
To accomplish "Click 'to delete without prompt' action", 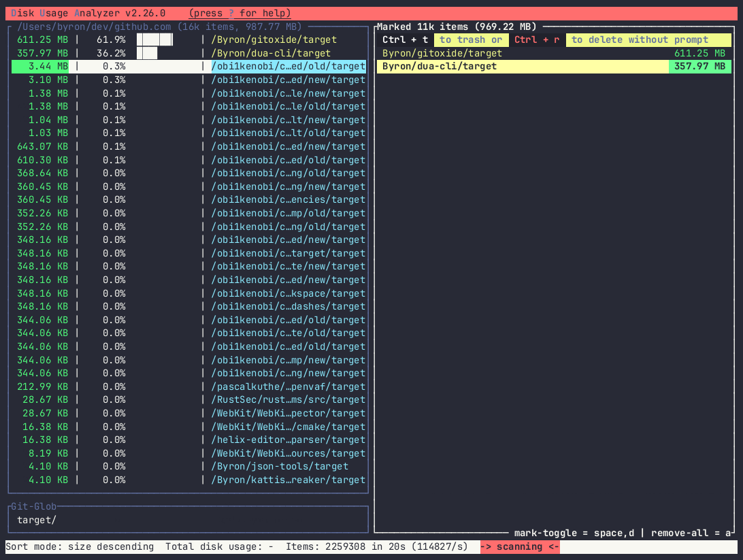I will pyautogui.click(x=640, y=39).
